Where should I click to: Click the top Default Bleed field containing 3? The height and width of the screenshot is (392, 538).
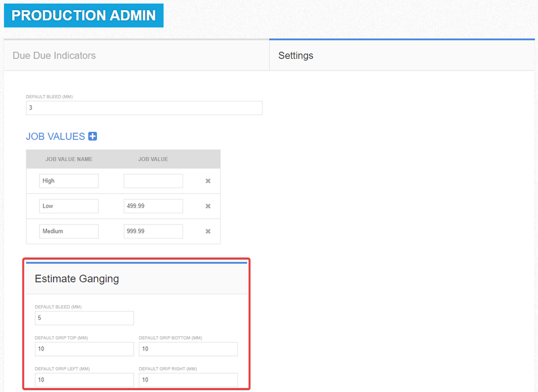coord(144,108)
